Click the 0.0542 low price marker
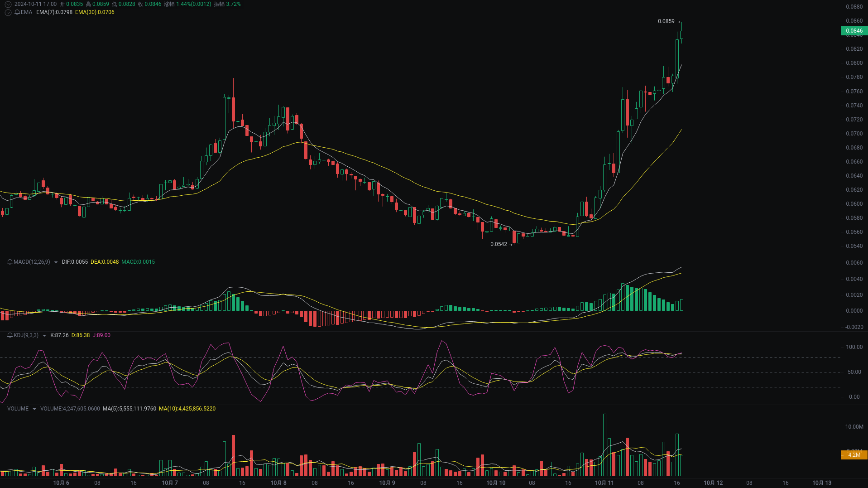868x488 pixels. 499,244
